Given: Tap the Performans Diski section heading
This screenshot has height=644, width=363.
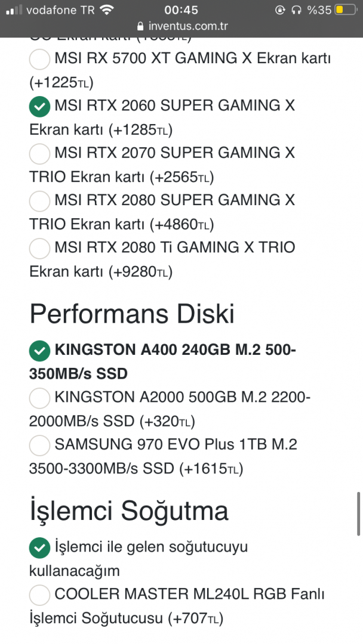Looking at the screenshot, I should pyautogui.click(x=131, y=312).
